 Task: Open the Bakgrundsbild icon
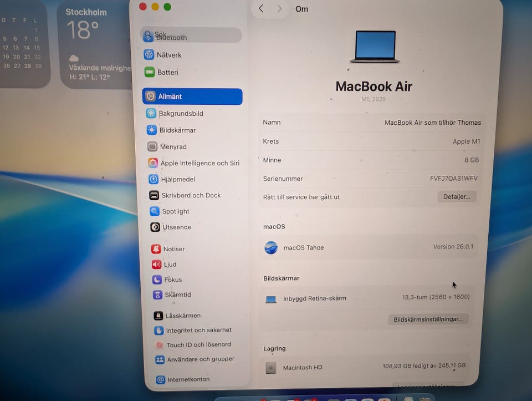pos(151,113)
